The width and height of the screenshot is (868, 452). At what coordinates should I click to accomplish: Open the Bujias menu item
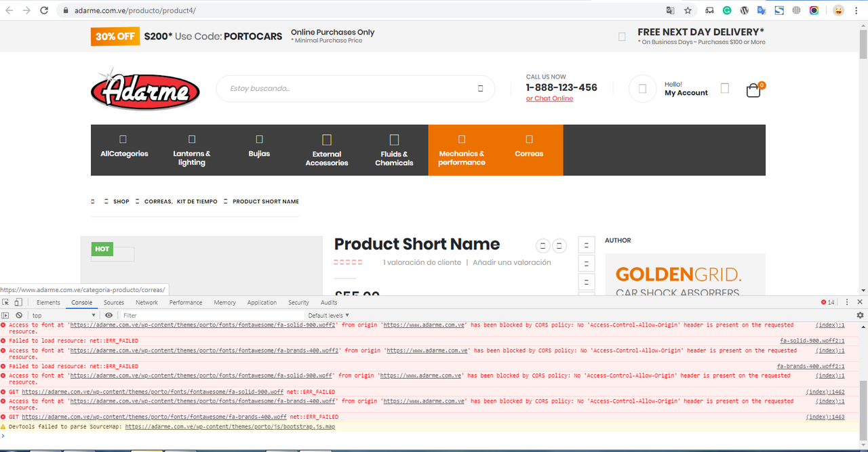pyautogui.click(x=259, y=150)
